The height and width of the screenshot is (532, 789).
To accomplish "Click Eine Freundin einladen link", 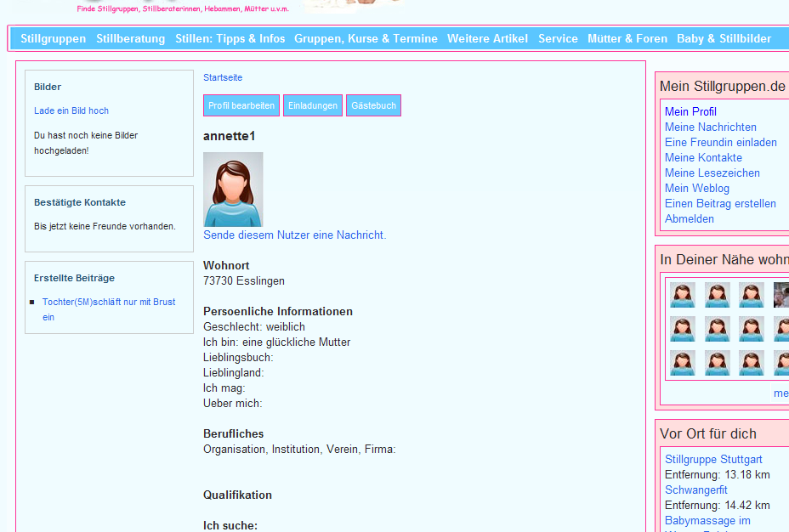I will click(x=720, y=142).
